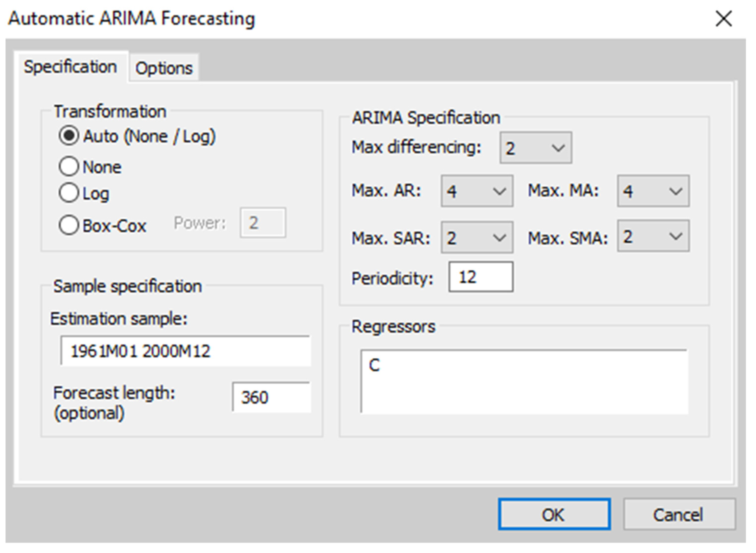Select the Specification tab
This screenshot has width=756, height=553.
[x=70, y=67]
